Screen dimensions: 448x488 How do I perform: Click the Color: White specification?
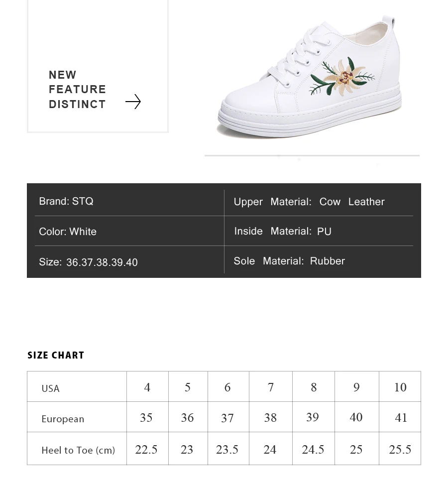[x=68, y=232]
